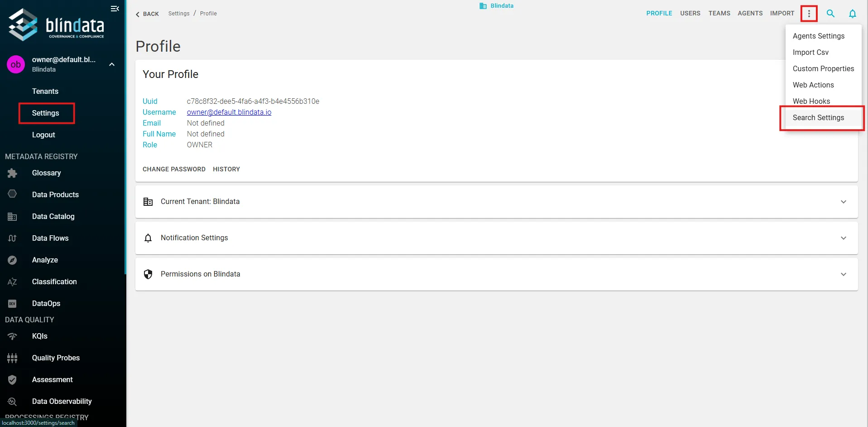The height and width of the screenshot is (427, 868).
Task: Click the CHANGE PASSWORD button
Action: tap(174, 169)
